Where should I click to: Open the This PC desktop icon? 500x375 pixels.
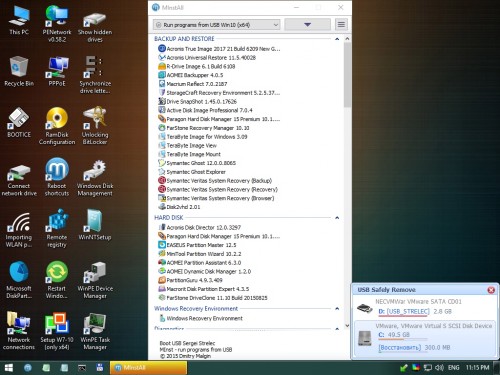pyautogui.click(x=19, y=21)
